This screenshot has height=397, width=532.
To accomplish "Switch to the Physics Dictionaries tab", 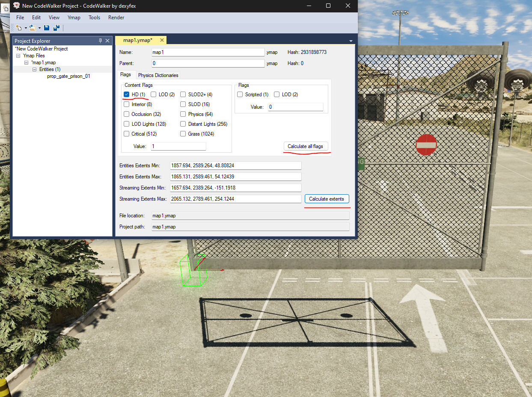I will pyautogui.click(x=158, y=75).
